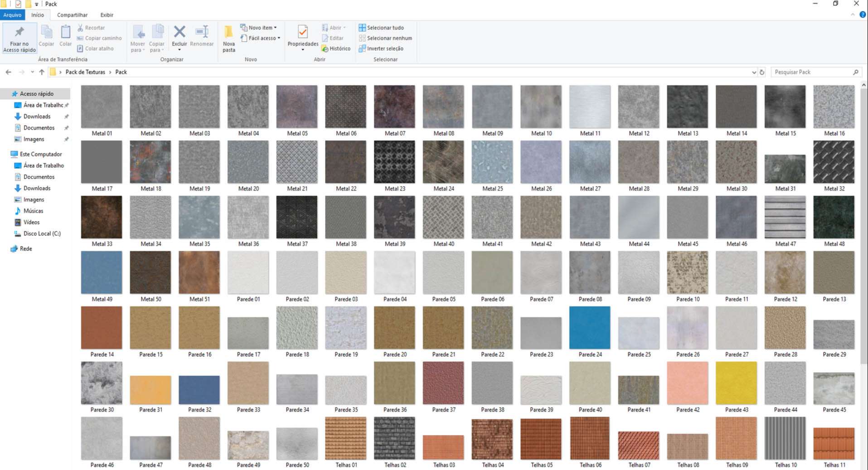Click the back navigation arrow
868x470 pixels.
click(8, 72)
